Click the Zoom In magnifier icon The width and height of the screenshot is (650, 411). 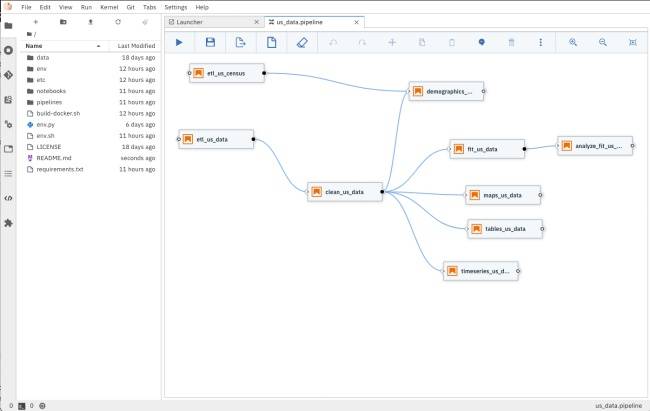tap(573, 42)
